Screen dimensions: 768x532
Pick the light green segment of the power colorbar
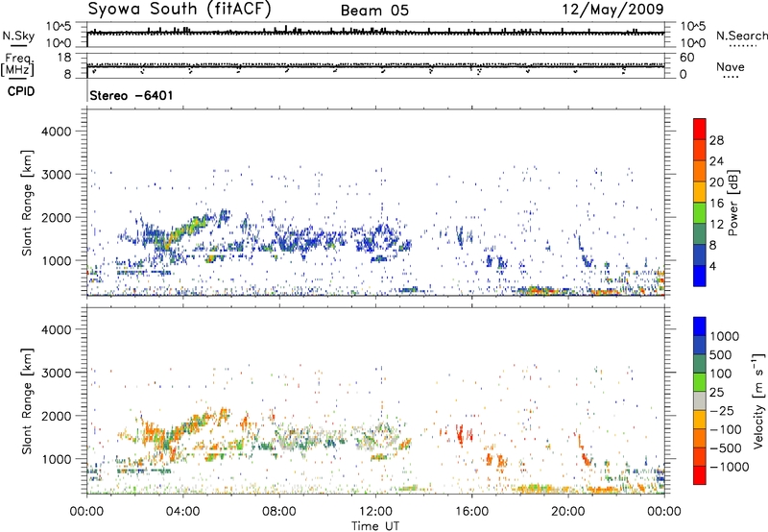[700, 213]
